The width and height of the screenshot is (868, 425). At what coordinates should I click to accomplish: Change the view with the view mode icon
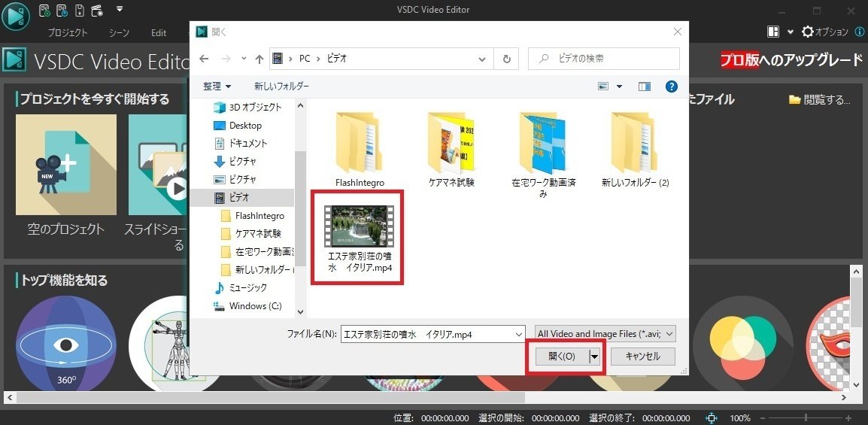tap(603, 87)
